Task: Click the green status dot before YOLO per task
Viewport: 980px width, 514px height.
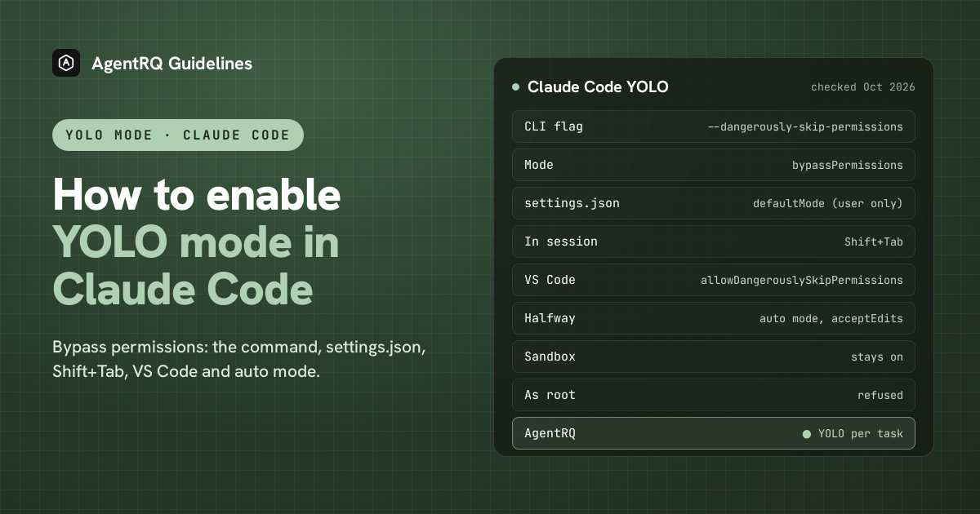Action: 807,434
